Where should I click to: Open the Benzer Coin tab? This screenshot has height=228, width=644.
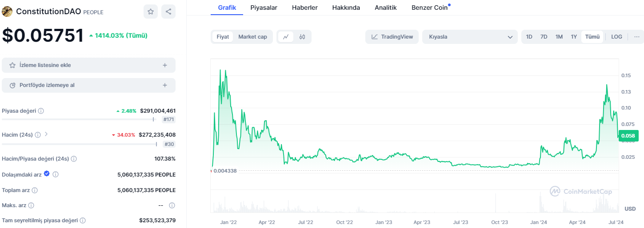click(x=430, y=8)
